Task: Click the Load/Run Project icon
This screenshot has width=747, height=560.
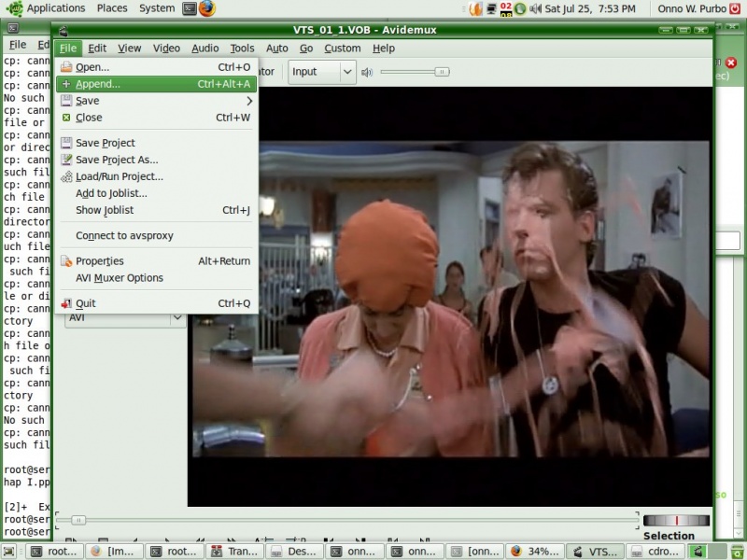Action: [68, 176]
